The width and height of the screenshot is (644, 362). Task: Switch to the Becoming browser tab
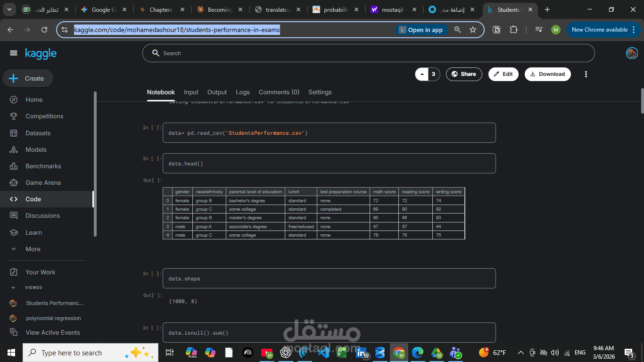click(219, 9)
